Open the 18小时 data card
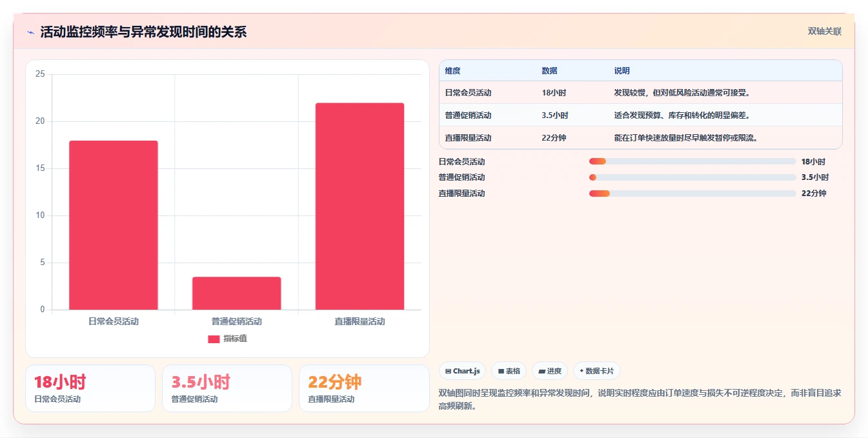 tap(90, 388)
